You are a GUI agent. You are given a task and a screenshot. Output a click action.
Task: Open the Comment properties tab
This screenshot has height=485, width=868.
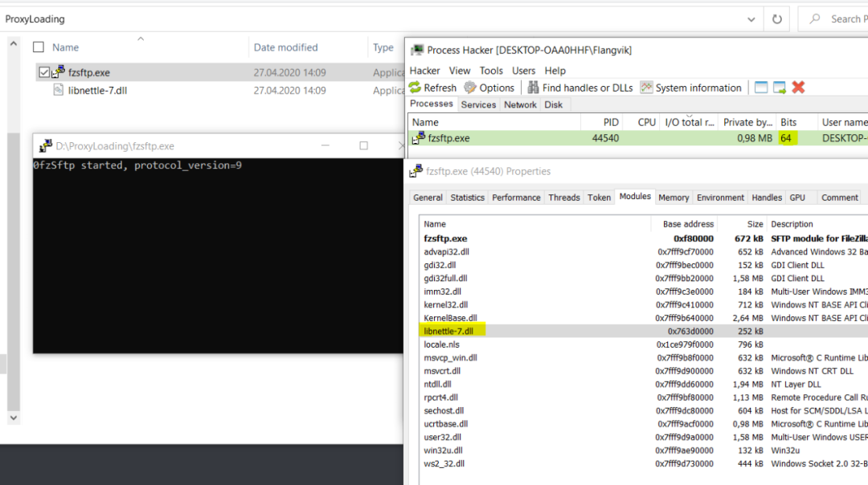pyautogui.click(x=840, y=198)
